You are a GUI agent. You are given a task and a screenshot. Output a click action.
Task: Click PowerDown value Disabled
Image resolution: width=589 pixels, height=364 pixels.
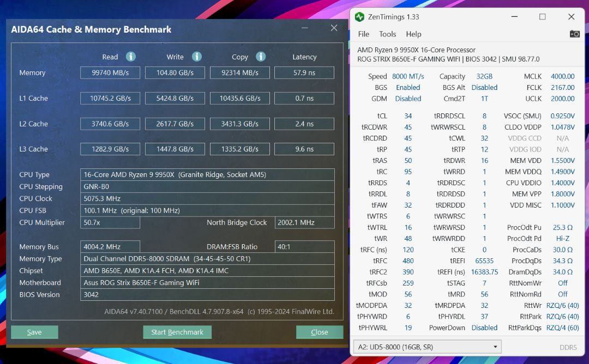click(484, 327)
